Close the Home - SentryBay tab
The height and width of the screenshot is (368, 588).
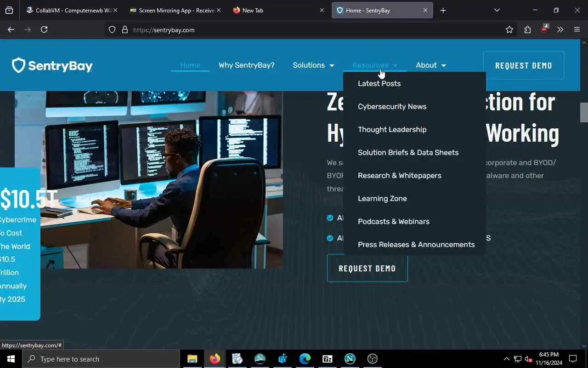(x=425, y=10)
